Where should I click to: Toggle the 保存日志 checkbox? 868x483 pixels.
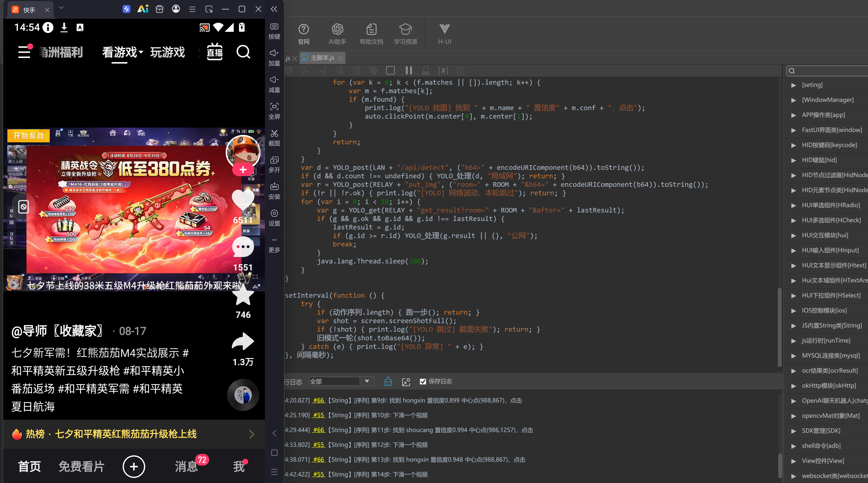click(423, 382)
